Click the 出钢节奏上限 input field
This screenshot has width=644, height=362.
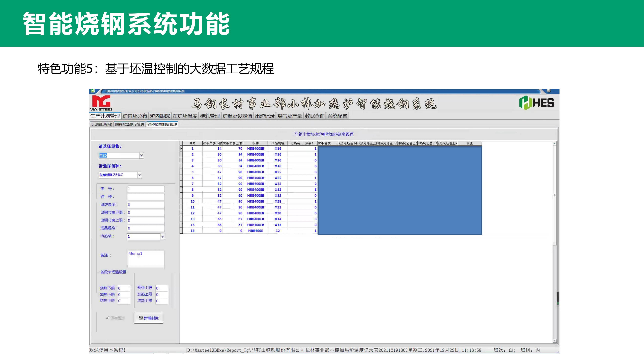click(146, 220)
